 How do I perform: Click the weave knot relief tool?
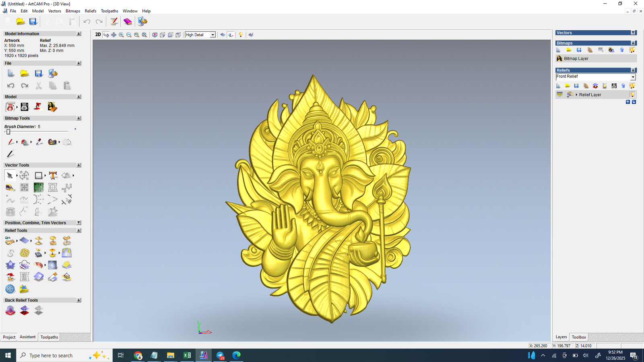(x=25, y=253)
